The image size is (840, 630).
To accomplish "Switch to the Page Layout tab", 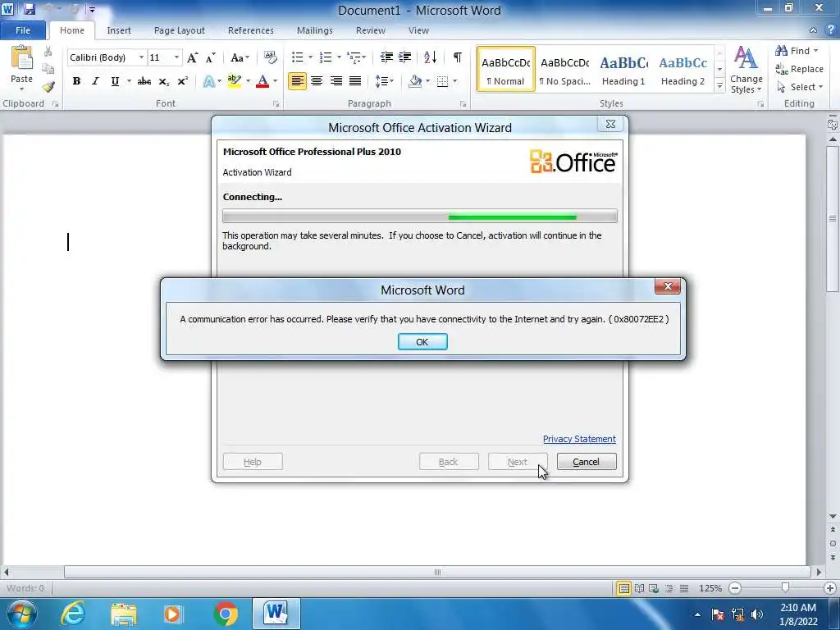I will (180, 30).
